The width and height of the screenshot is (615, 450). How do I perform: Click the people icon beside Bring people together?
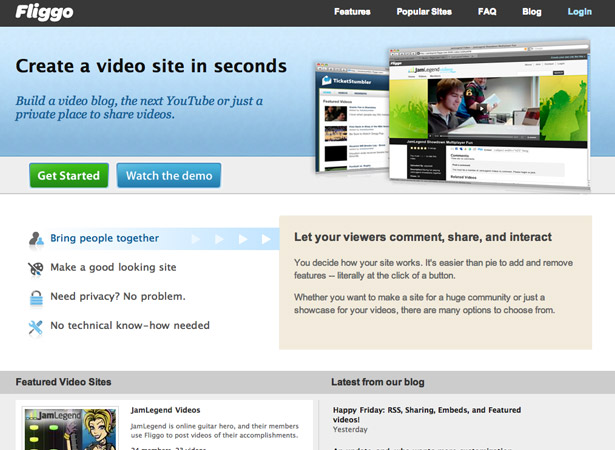[36, 239]
